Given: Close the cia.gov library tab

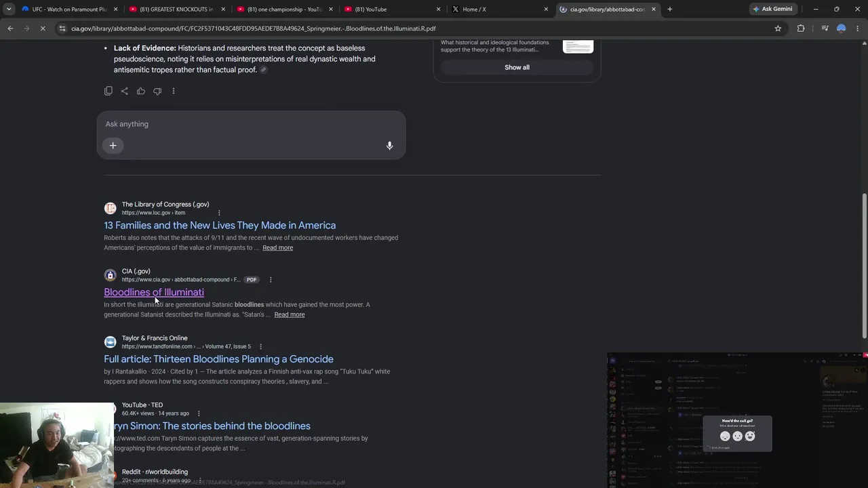Looking at the screenshot, I should pos(654,9).
